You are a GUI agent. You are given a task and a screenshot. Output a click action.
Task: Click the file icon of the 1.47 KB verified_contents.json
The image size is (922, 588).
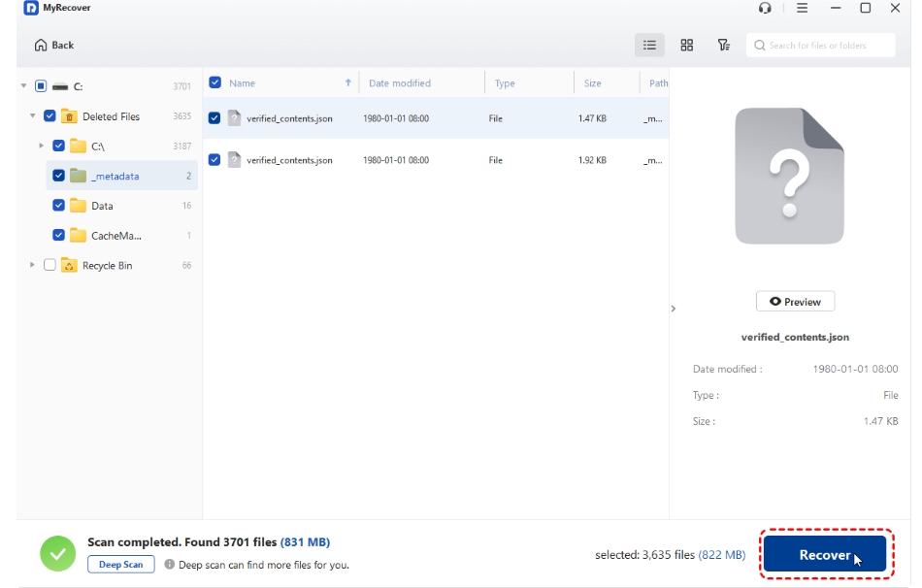[x=234, y=118]
